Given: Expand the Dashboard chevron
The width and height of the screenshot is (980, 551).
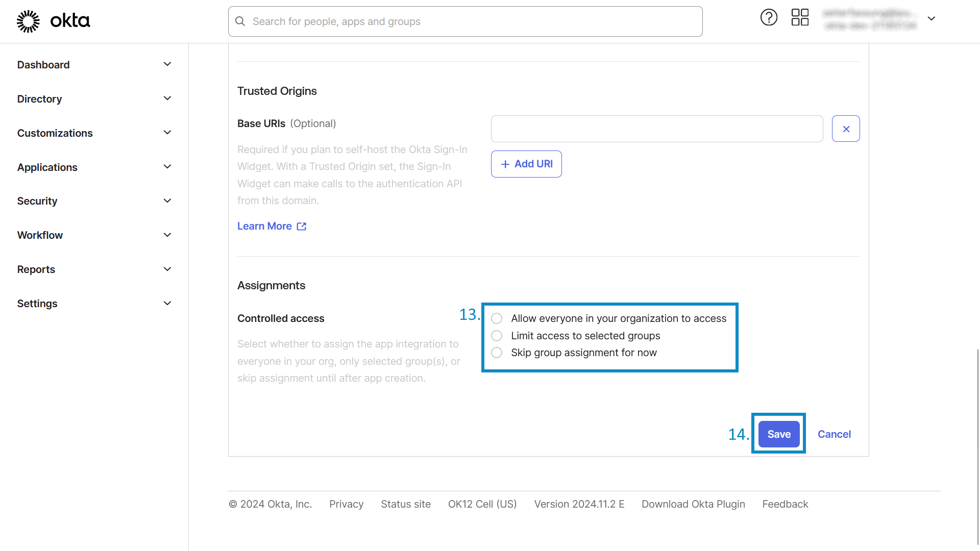Looking at the screenshot, I should (x=167, y=64).
